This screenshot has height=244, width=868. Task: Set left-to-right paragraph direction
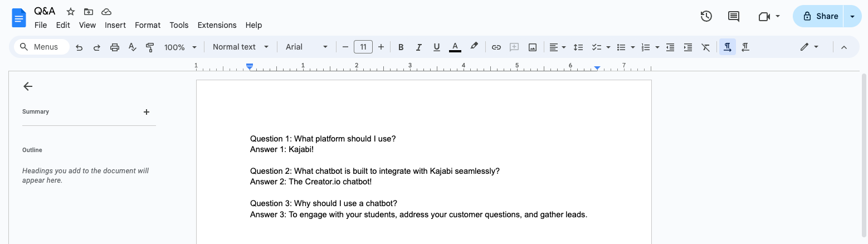[727, 47]
